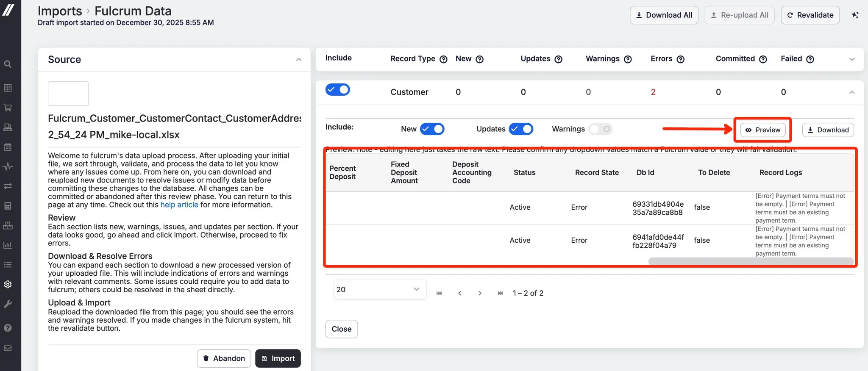Click the source file thumbnail placeholder
The image size is (868, 371).
[68, 94]
